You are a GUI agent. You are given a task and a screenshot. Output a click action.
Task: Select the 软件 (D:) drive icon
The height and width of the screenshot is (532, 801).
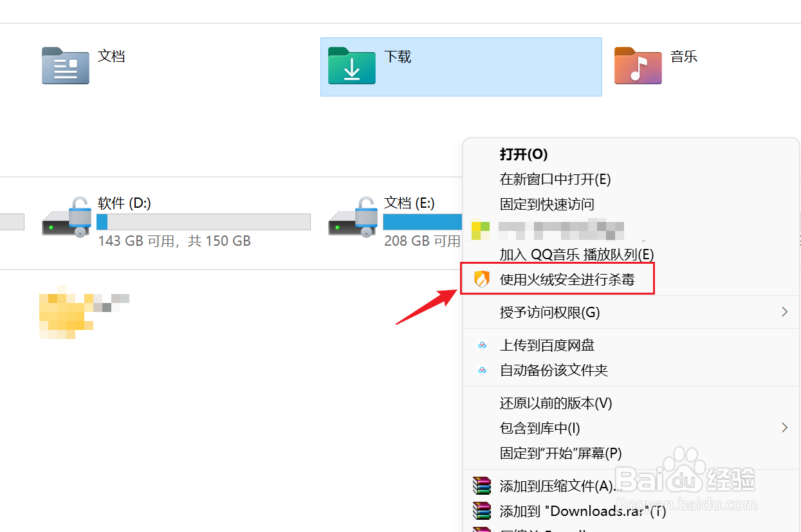pyautogui.click(x=67, y=217)
